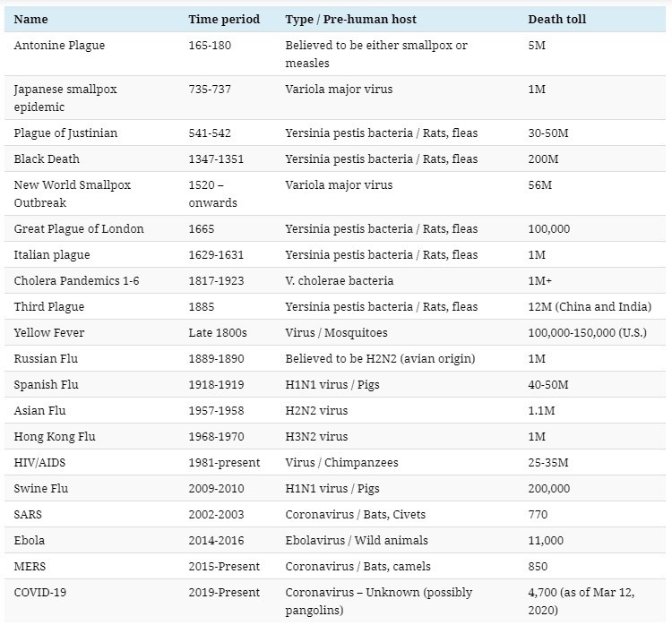Click the Plague of Justinian entry
This screenshot has height=625, width=672.
pyautogui.click(x=65, y=133)
